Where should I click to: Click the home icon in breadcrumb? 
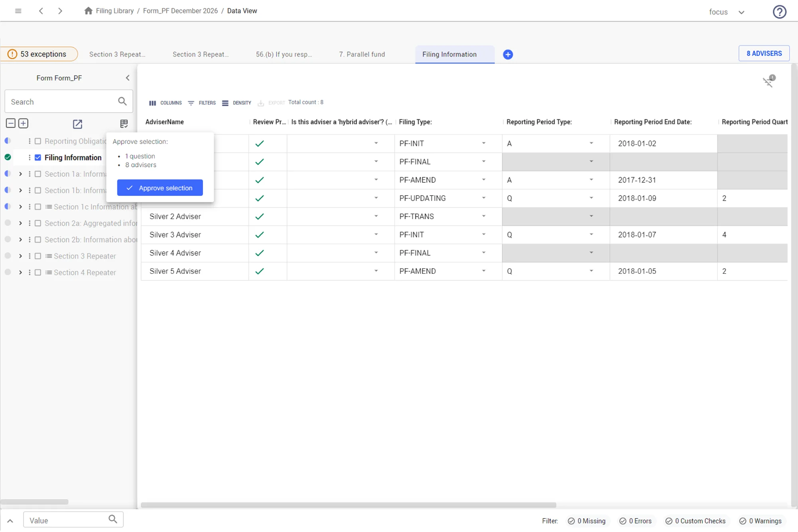(x=88, y=11)
